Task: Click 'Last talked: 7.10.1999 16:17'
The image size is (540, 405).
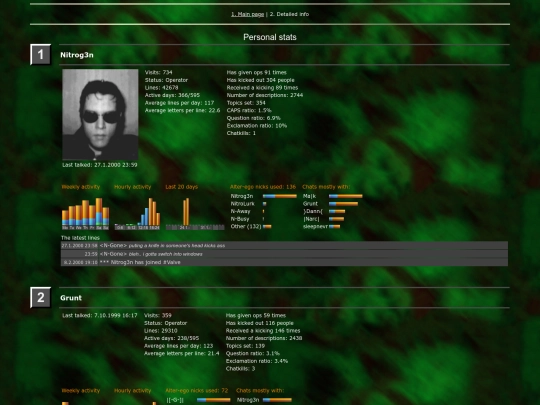Action: point(100,315)
